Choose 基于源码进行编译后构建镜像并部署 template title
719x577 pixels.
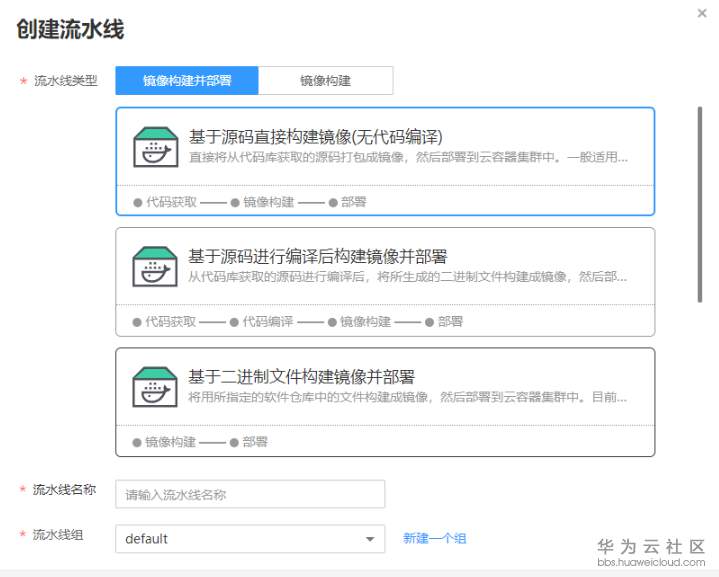click(x=317, y=256)
